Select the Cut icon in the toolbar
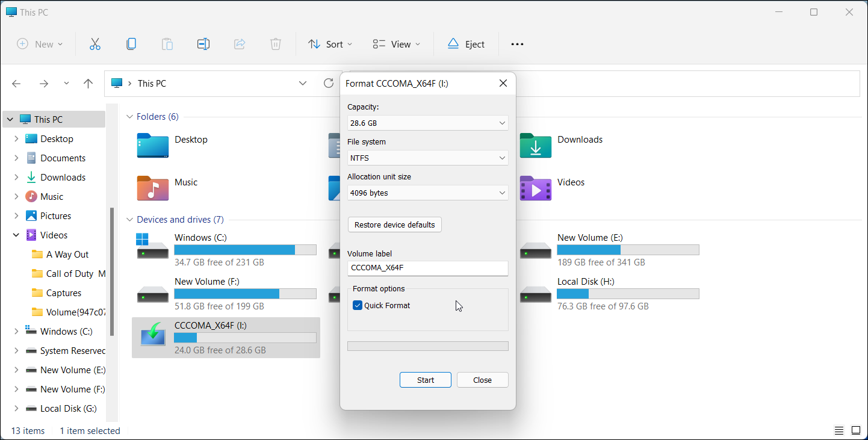The height and width of the screenshot is (440, 868). point(95,43)
